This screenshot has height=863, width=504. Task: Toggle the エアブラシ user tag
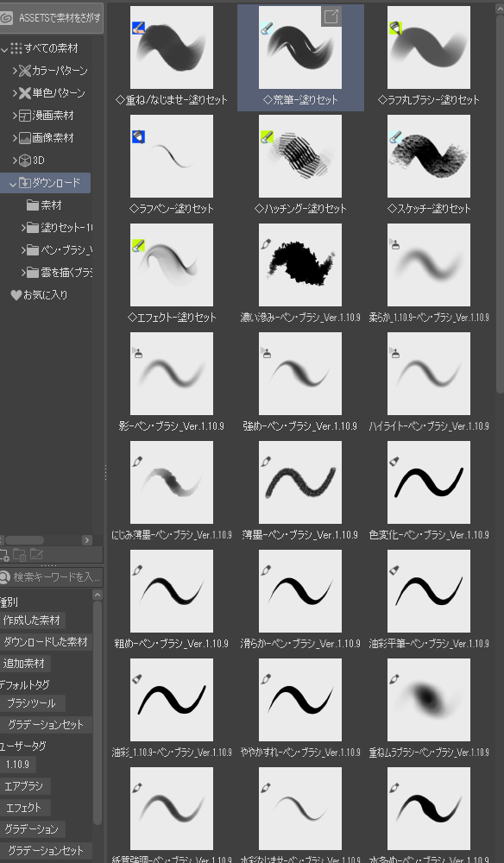pyautogui.click(x=25, y=786)
